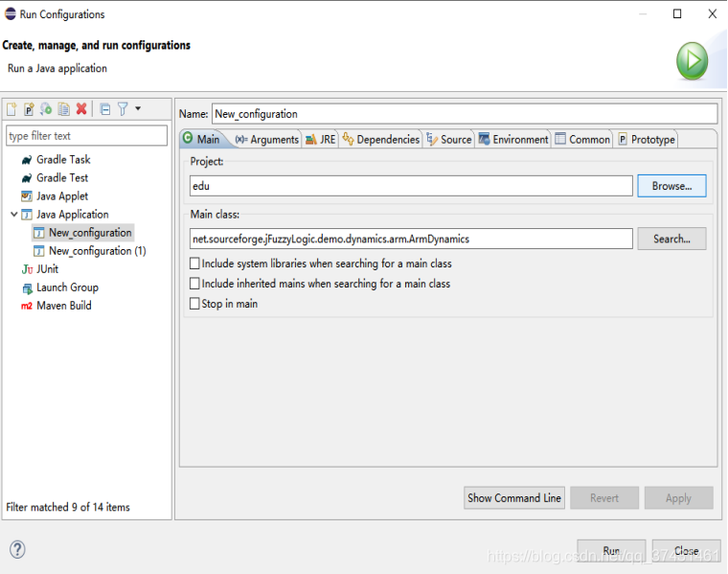This screenshot has width=728, height=574.
Task: Click the Revert button
Action: click(x=604, y=498)
